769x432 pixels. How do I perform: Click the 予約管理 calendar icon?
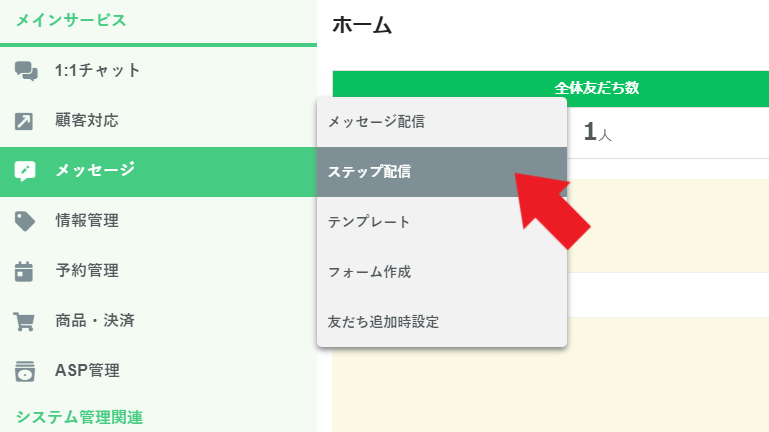(x=24, y=271)
